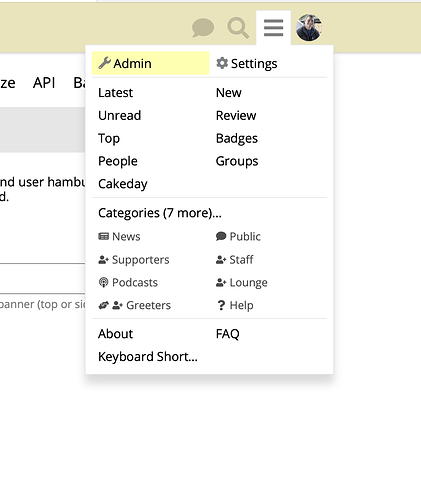This screenshot has width=421, height=500.
Task: Open the News category
Action: [x=119, y=236]
